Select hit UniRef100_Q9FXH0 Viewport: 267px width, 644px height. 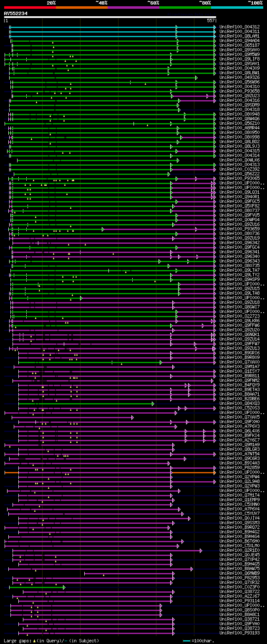[x=239, y=422]
